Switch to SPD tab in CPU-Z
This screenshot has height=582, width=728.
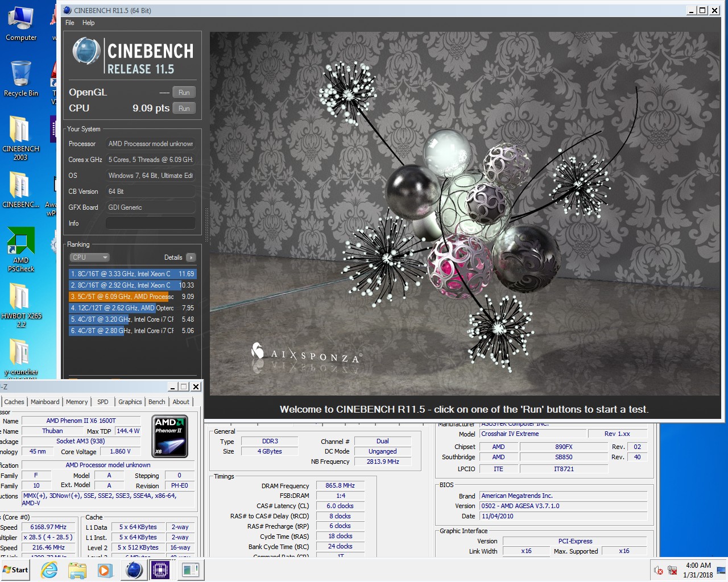(103, 402)
